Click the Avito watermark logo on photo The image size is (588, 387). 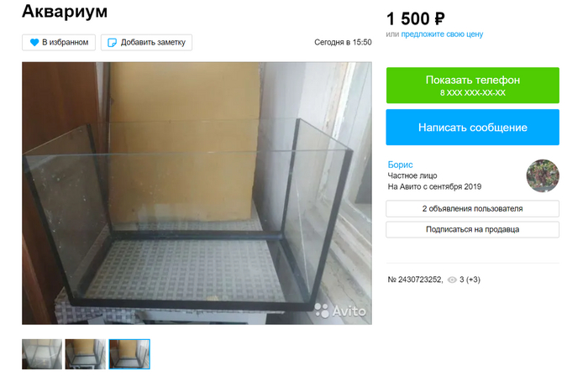(x=339, y=311)
